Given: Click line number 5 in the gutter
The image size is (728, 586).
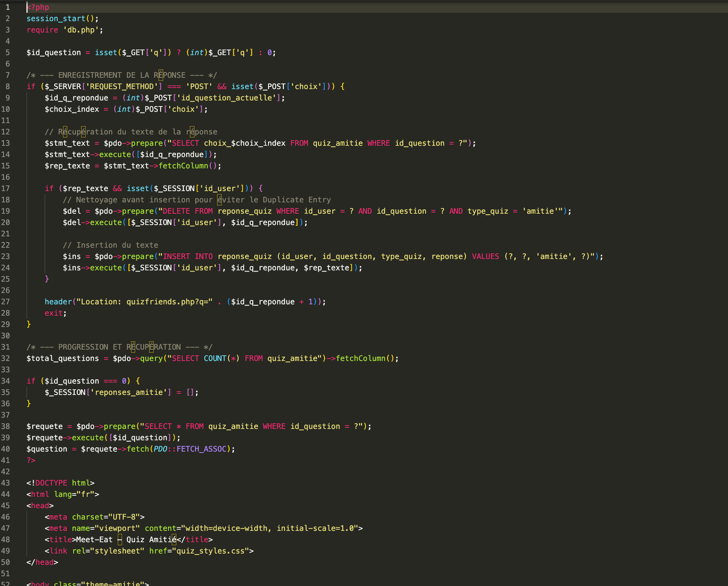Looking at the screenshot, I should [x=7, y=52].
